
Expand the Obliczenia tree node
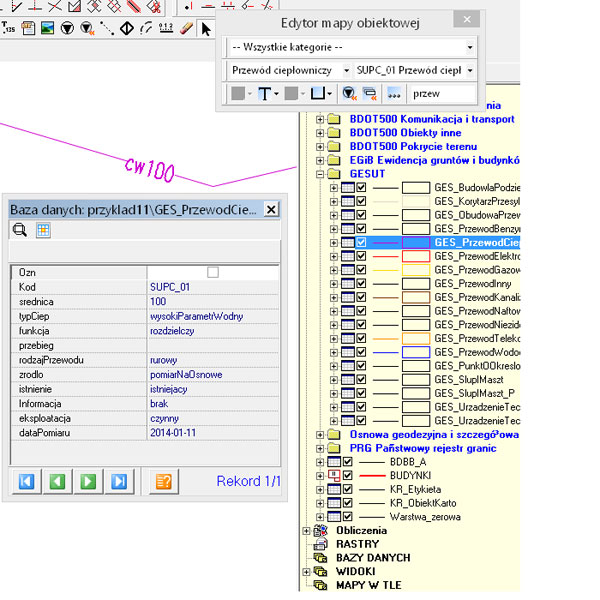pos(306,531)
